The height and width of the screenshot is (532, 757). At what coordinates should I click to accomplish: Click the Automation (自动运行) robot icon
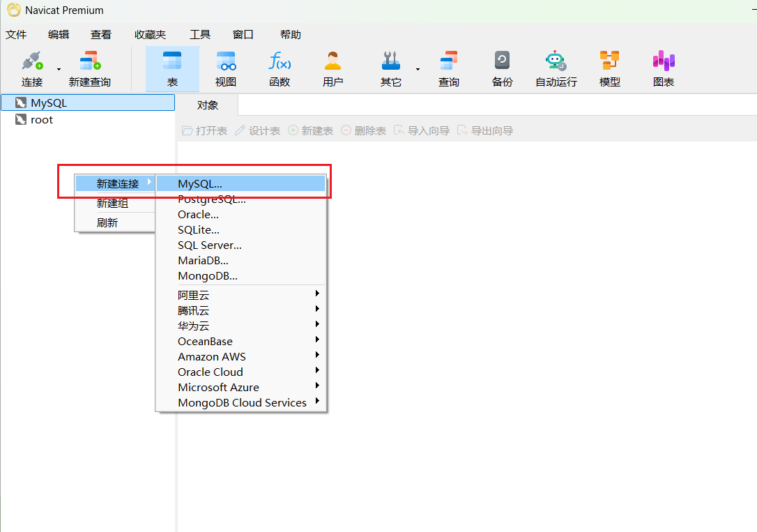(556, 61)
